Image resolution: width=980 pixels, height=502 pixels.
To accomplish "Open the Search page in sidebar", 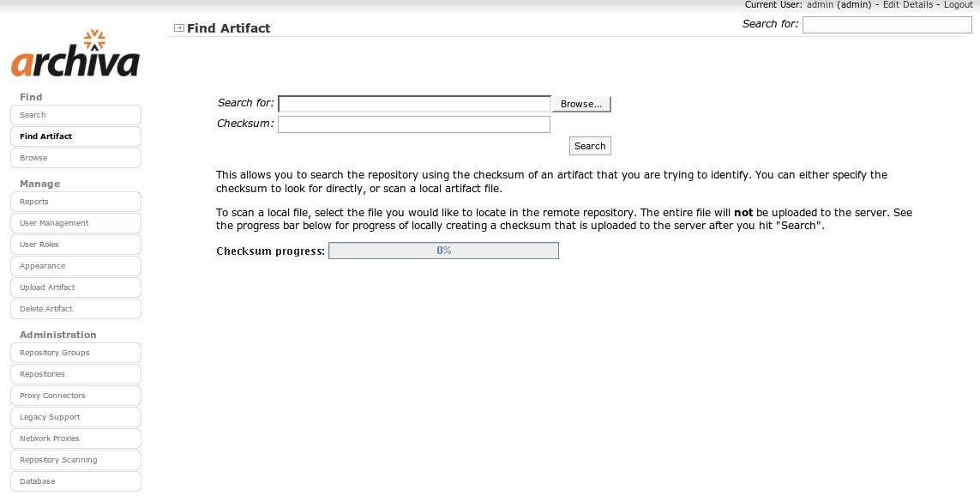I will point(75,115).
